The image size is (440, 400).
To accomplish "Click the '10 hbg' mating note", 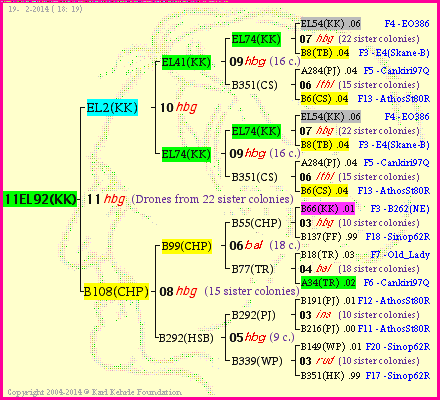I will pyautogui.click(x=179, y=107).
